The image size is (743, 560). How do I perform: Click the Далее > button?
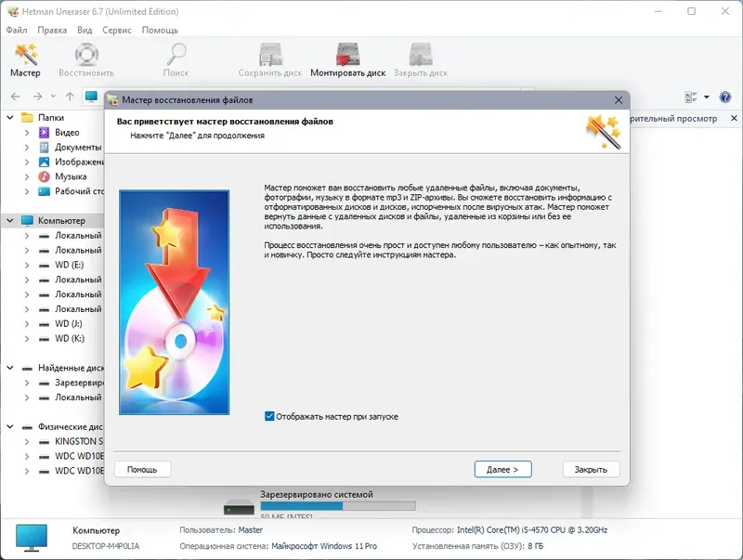click(502, 470)
